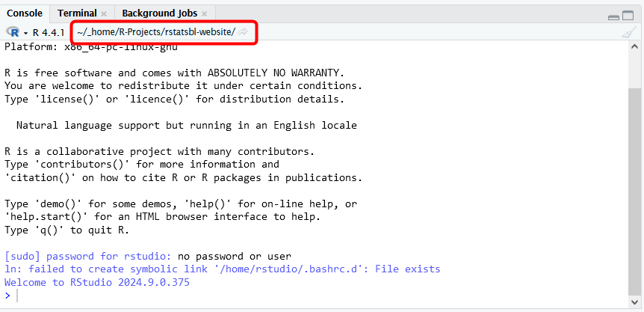Open the R version dropdown arrow
Screen dimensions: 644x312
pyautogui.click(x=25, y=32)
